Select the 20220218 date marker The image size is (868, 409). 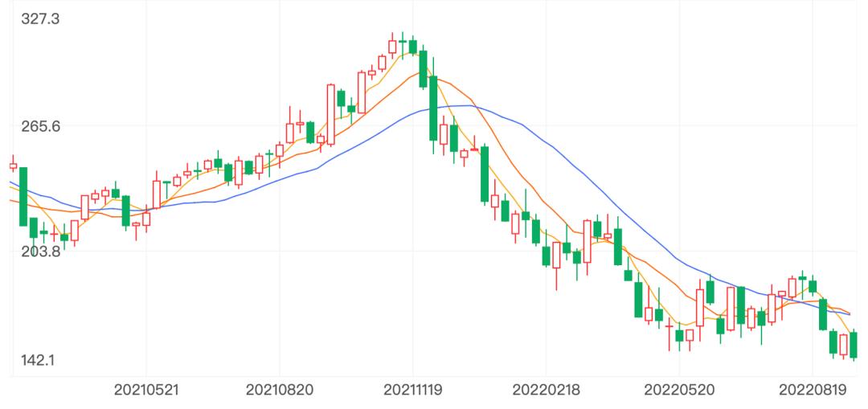[x=545, y=391]
